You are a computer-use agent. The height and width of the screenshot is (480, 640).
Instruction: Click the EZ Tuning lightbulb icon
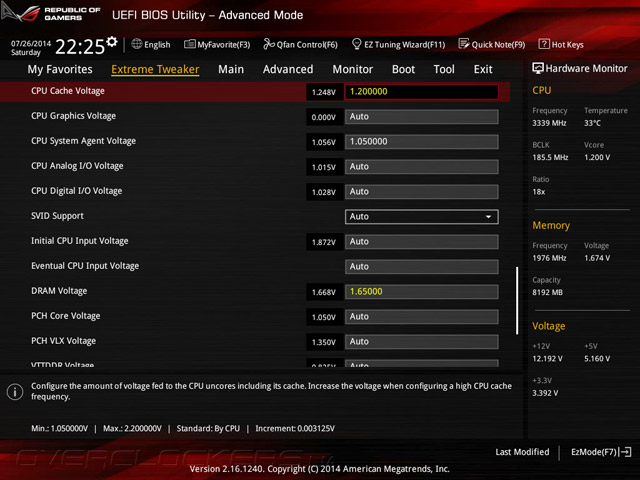[x=356, y=44]
